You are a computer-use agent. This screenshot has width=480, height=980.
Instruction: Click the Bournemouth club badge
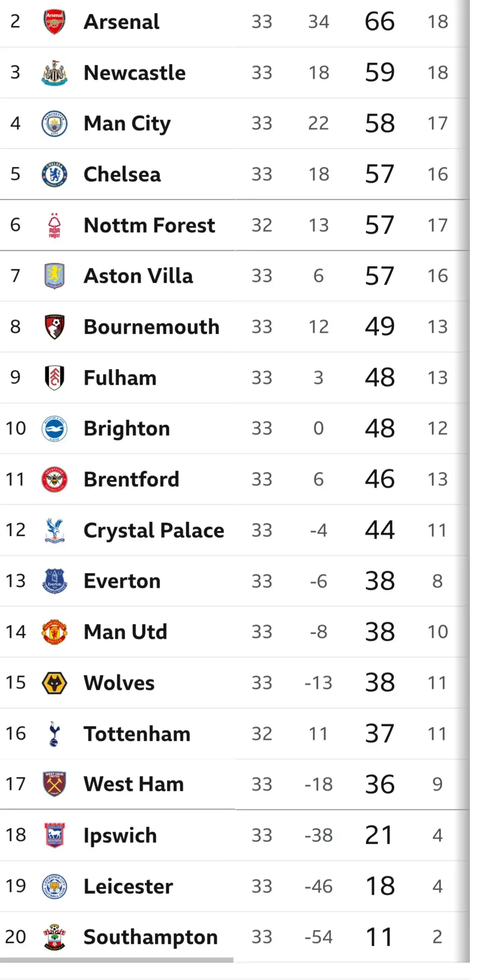point(54,327)
